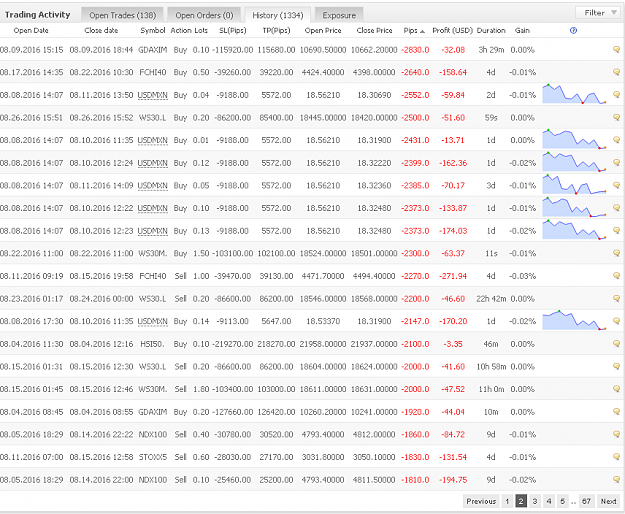Open comment icon for HSI50. -2100.0 trade
This screenshot has height=514, width=625.
coord(616,344)
